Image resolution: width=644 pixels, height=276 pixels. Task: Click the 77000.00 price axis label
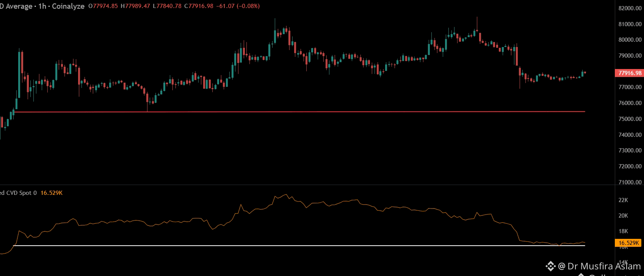point(630,87)
